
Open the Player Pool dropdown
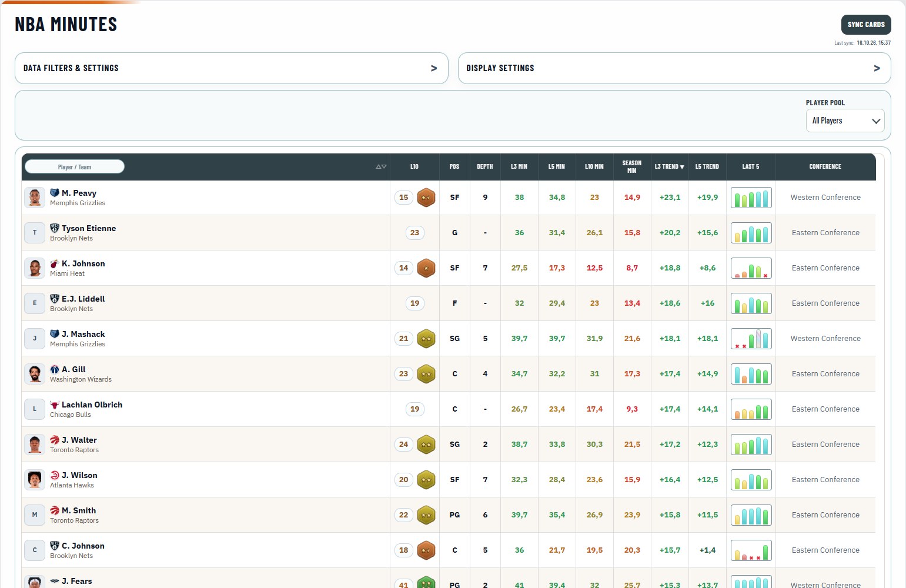(845, 121)
